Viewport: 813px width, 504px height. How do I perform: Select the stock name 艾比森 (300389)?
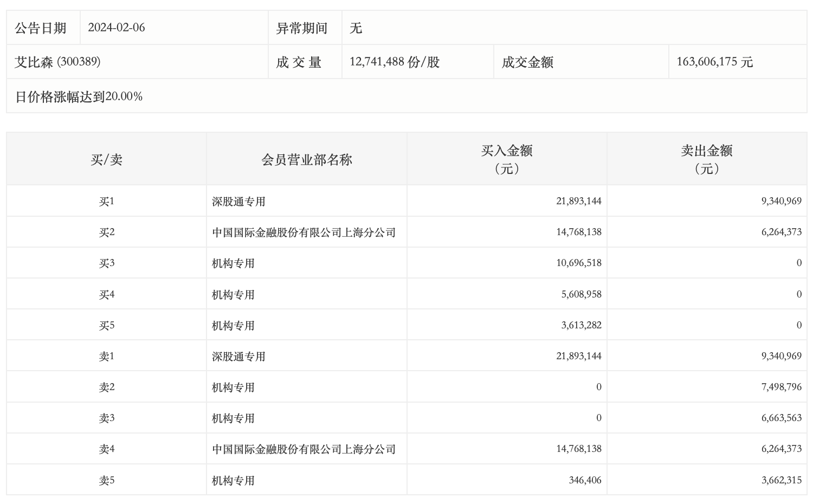(x=57, y=62)
